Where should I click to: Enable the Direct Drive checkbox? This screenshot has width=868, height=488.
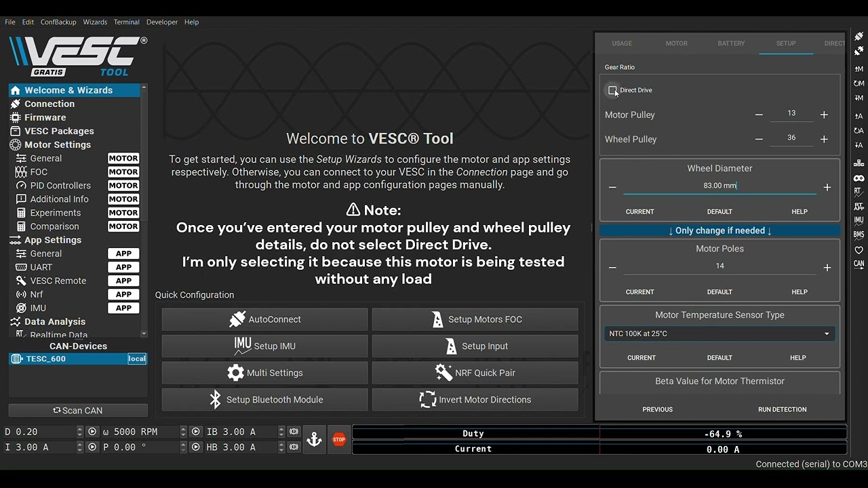click(x=612, y=90)
